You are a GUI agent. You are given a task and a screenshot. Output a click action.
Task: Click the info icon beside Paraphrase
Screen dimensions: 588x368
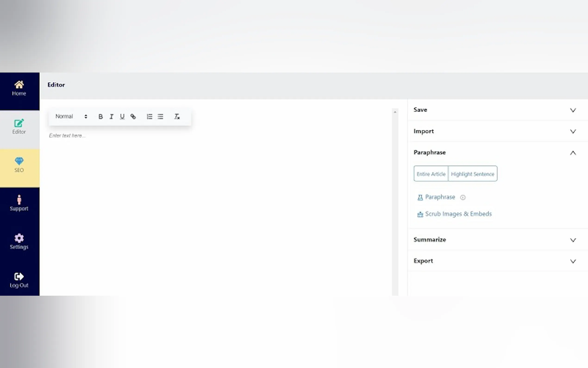(x=463, y=197)
